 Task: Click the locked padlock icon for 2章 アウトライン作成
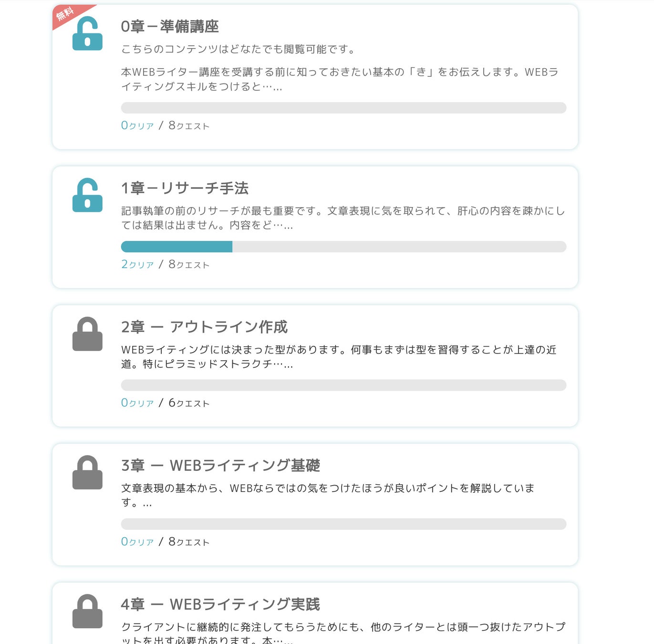(x=87, y=334)
